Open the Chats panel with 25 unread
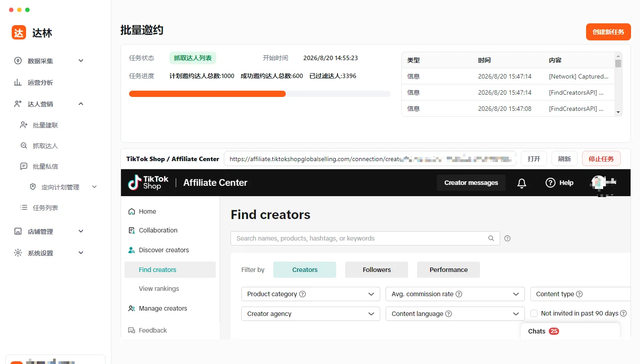Screen dimensions: 640x364 pos(570,331)
